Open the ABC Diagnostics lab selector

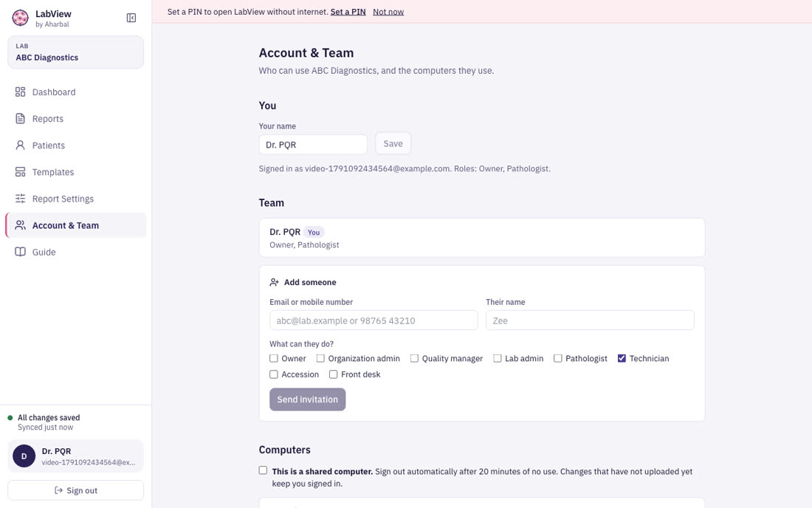coord(75,52)
